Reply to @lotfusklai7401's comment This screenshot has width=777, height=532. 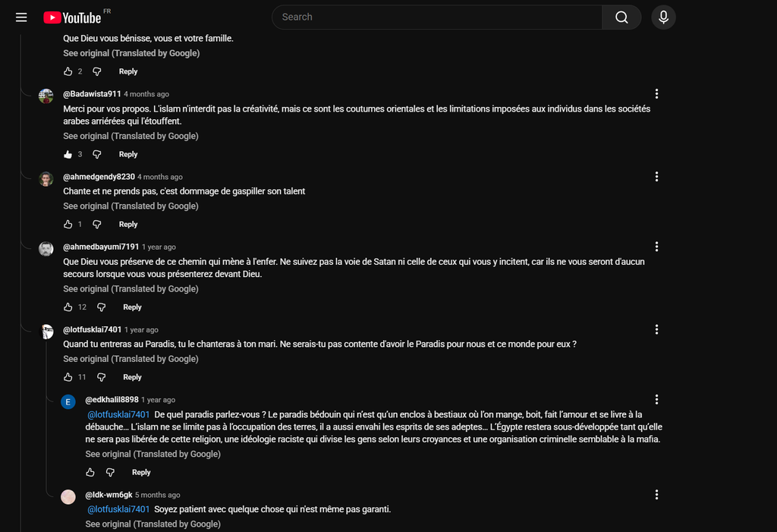tap(132, 377)
